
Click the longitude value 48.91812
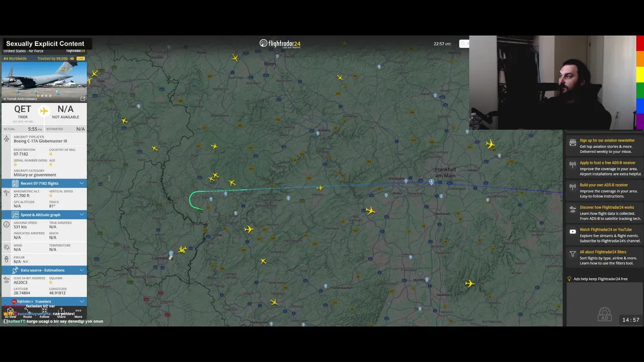57,293
